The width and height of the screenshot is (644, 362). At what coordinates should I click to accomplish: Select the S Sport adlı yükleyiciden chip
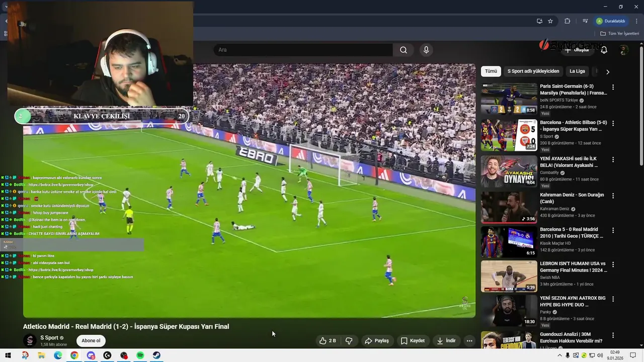[533, 71]
